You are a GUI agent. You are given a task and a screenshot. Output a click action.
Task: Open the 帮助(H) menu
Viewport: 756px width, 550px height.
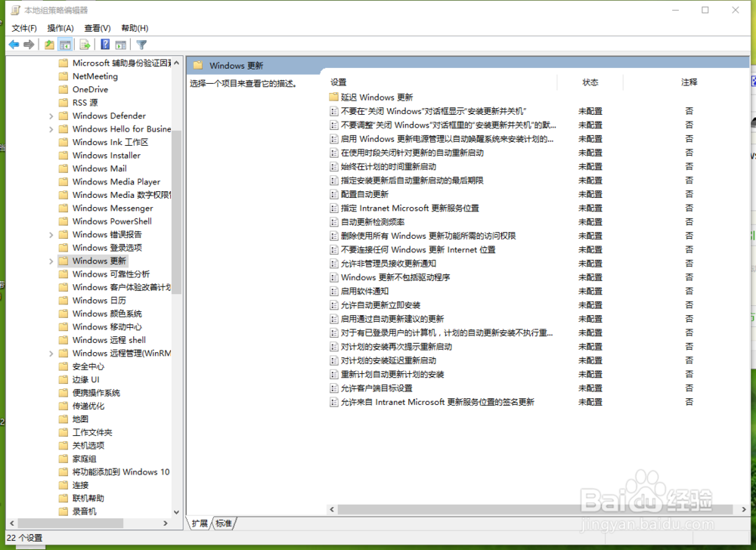click(x=135, y=28)
